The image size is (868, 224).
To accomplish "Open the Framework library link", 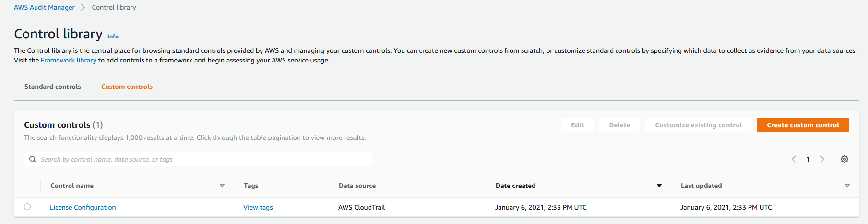I will coord(69,60).
